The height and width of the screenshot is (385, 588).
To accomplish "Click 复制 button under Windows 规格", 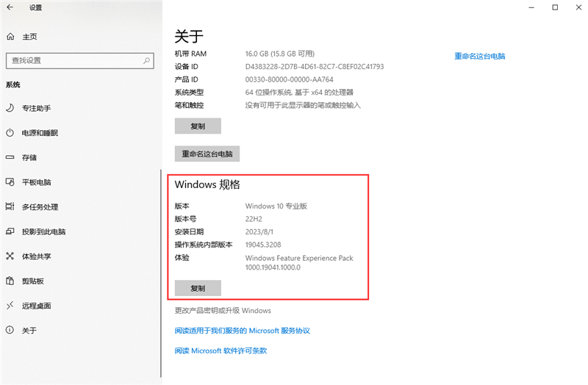I will click(198, 288).
